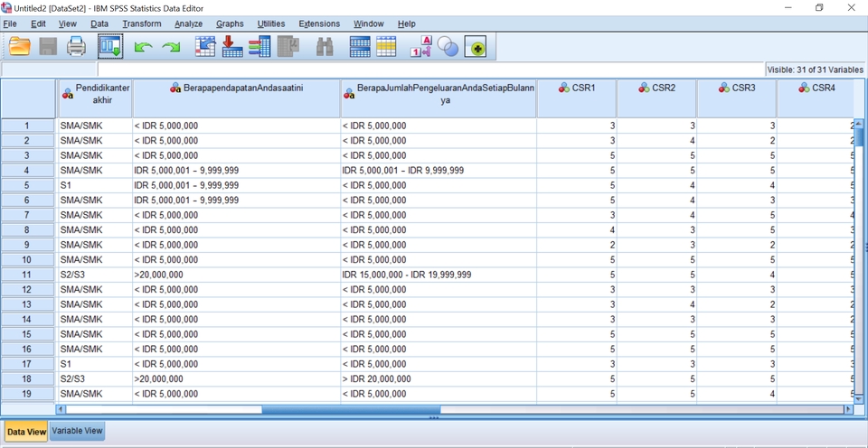Select the BerapapendapatanAndasaatini column header
The image size is (868, 448).
pyautogui.click(x=236, y=98)
